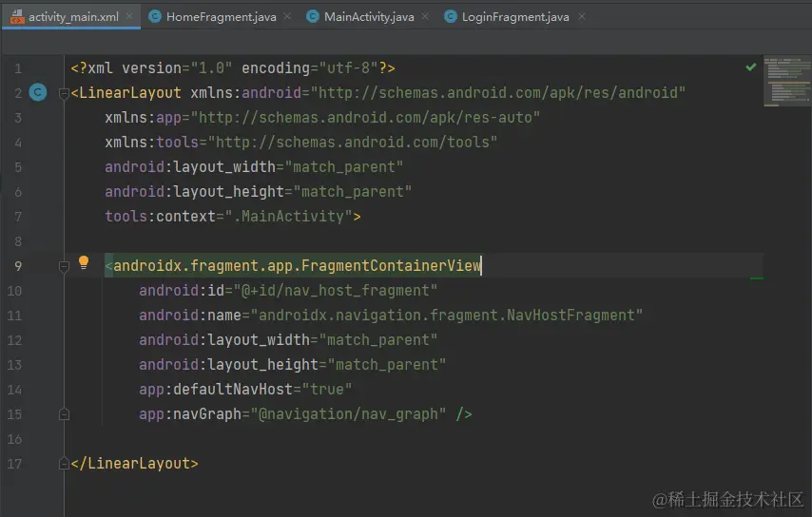Click the fold end marker on line 15

(65, 414)
